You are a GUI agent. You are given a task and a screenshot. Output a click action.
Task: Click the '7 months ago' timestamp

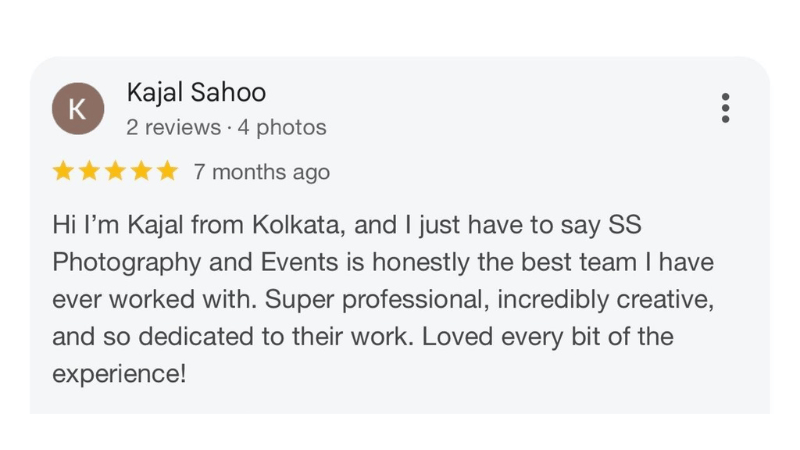[x=261, y=172]
